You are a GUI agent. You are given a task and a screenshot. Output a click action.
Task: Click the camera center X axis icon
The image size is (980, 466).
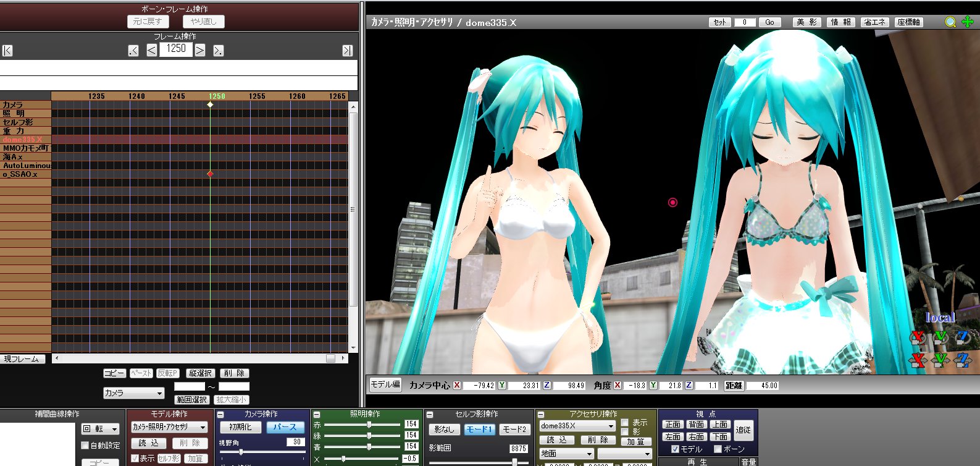[x=457, y=385]
